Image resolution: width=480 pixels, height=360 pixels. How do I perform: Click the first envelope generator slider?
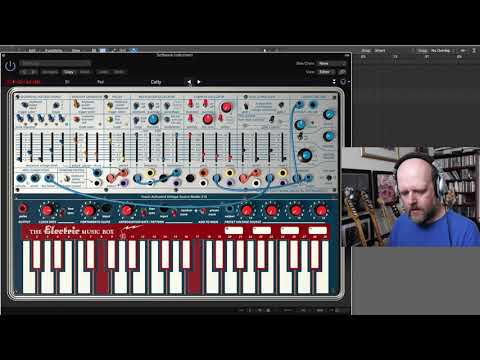click(x=76, y=147)
